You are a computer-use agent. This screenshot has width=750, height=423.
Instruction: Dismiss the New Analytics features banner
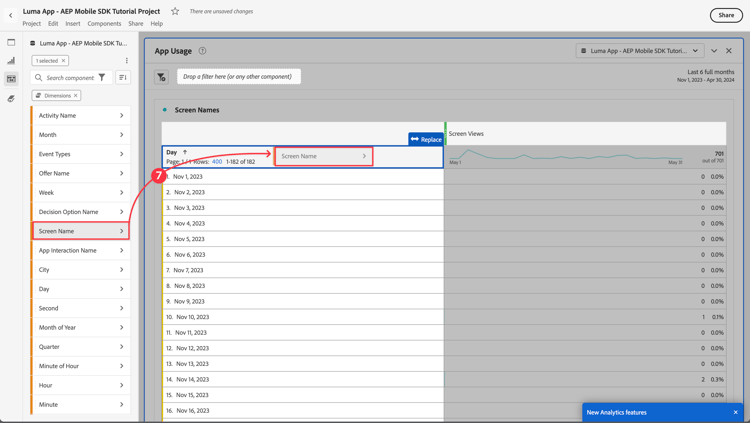[x=736, y=412]
